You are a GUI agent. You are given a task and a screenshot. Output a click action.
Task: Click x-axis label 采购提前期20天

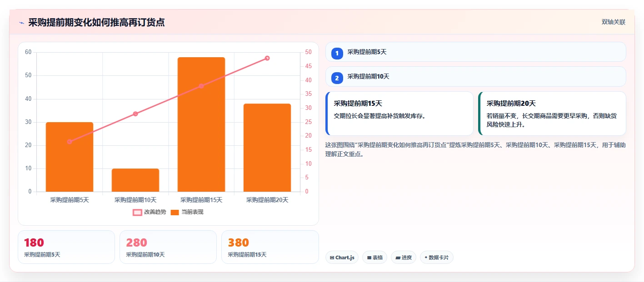click(267, 200)
